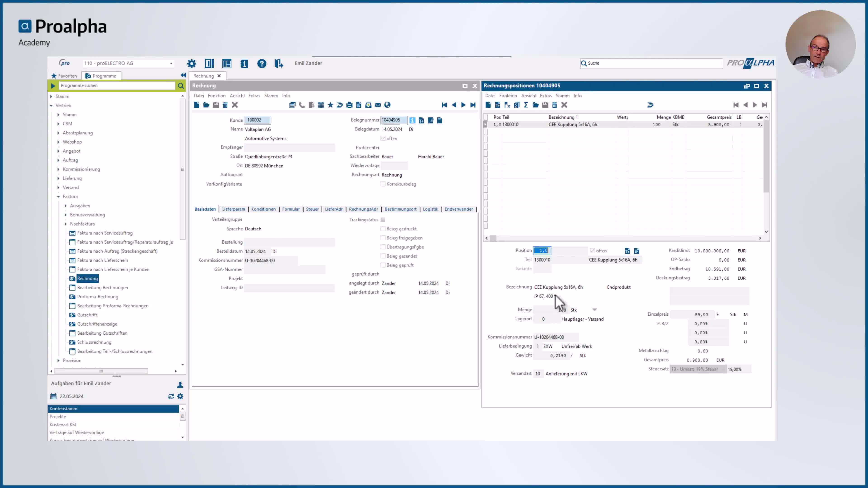Click phone icon in Rechnung toolbar
The image size is (868, 488).
[x=302, y=105]
